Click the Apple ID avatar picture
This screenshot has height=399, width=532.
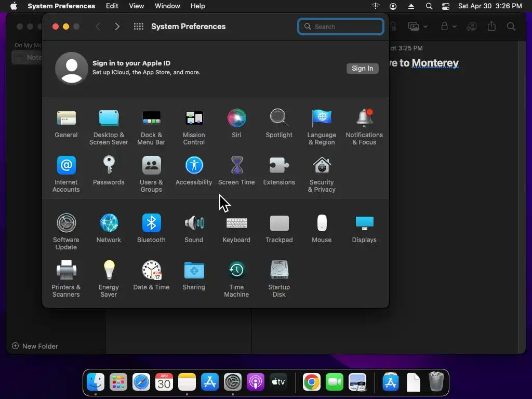click(72, 68)
